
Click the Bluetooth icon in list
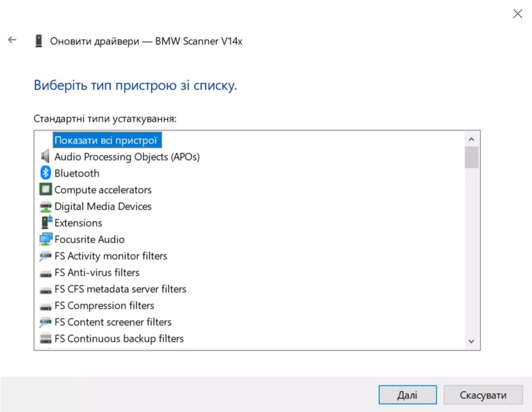(x=45, y=173)
